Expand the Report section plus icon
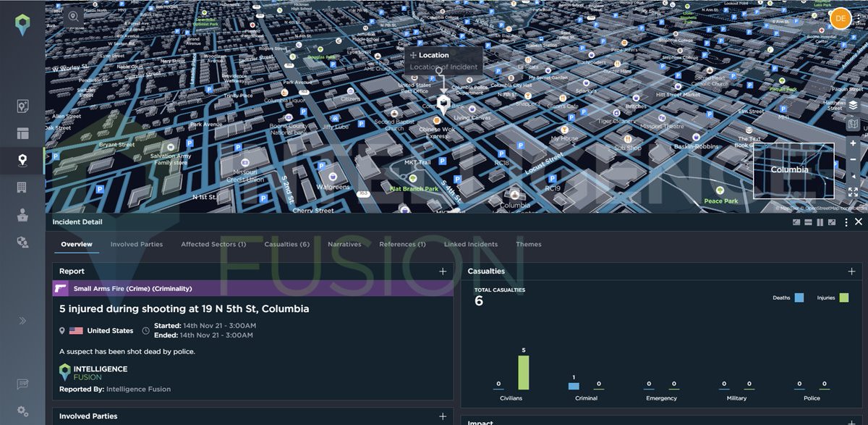 tap(443, 272)
